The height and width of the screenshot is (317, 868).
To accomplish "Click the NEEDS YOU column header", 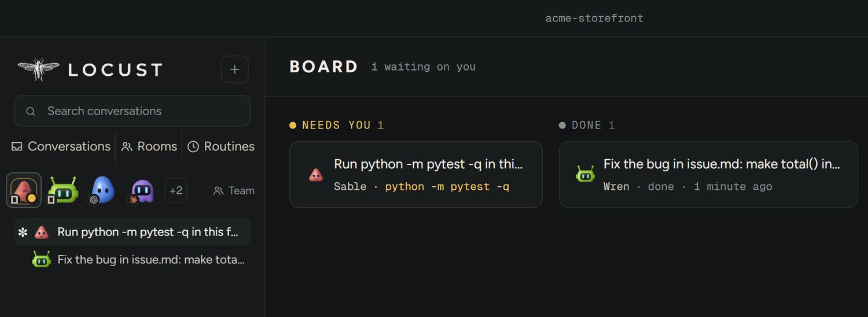I will pos(336,125).
